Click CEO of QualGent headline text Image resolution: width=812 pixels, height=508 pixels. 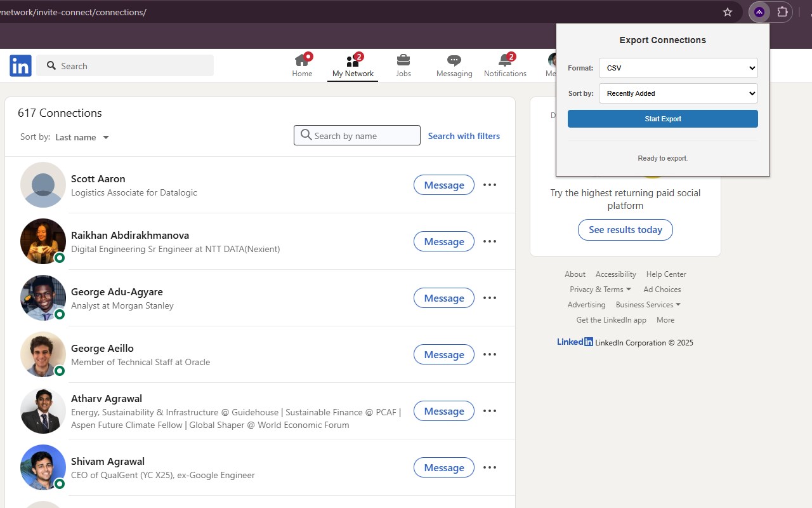[x=163, y=475]
